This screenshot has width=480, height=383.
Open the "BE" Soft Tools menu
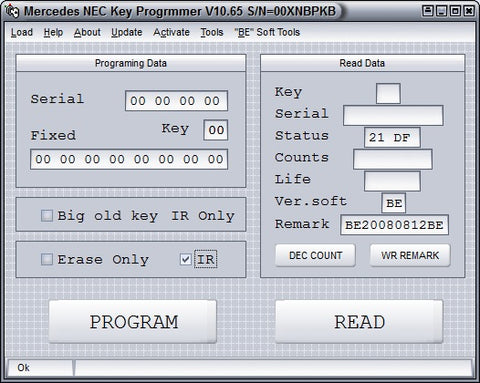pyautogui.click(x=267, y=32)
